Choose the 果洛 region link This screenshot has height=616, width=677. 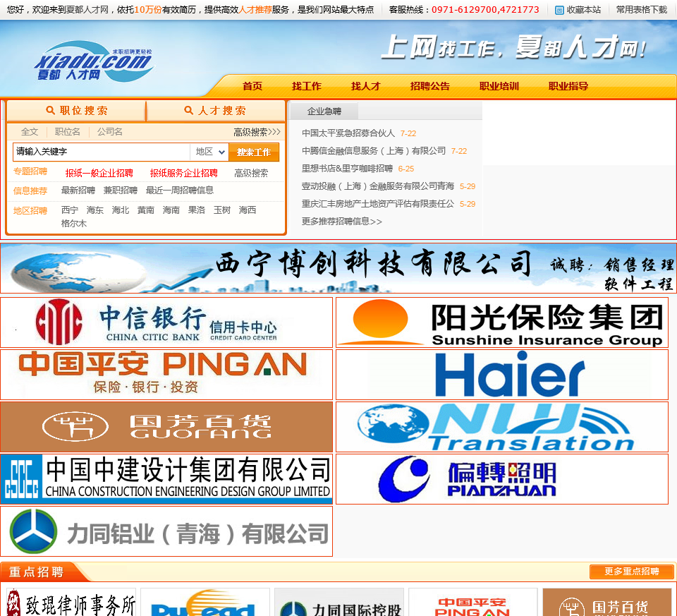(197, 210)
